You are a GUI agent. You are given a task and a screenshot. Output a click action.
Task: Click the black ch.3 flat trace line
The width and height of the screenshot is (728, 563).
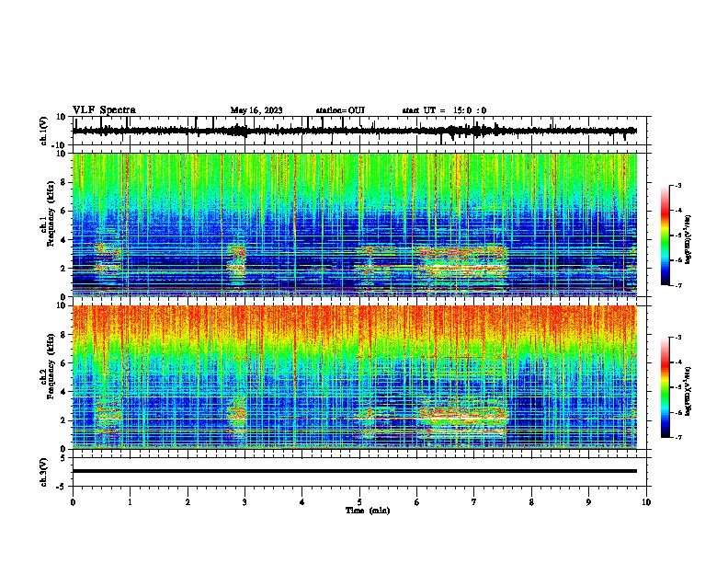354,471
